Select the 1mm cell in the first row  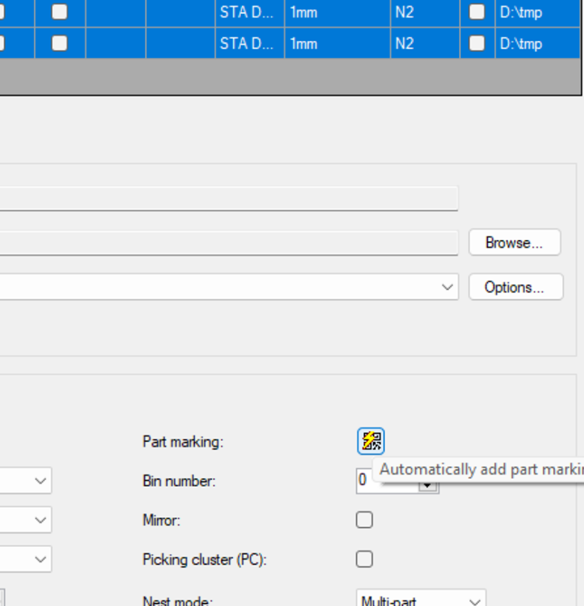pos(337,12)
